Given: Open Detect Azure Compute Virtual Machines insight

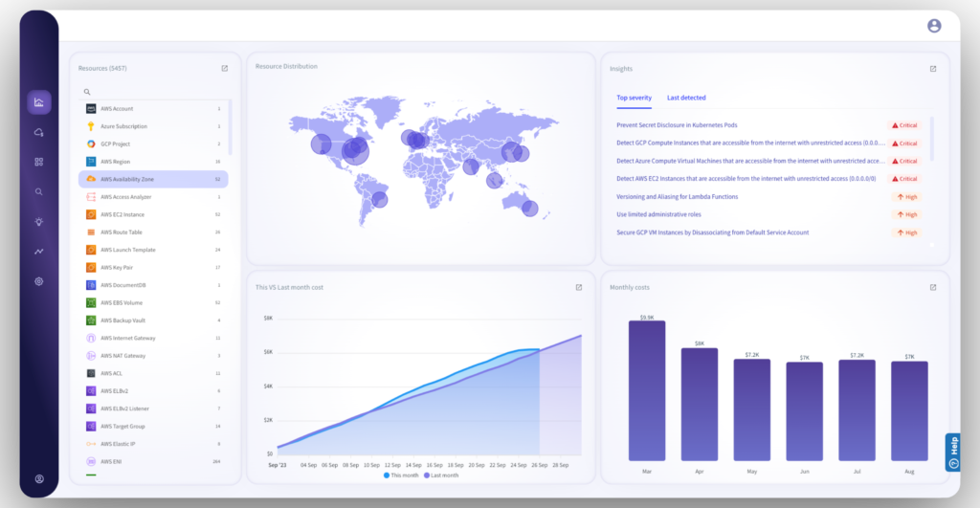Looking at the screenshot, I should [750, 161].
